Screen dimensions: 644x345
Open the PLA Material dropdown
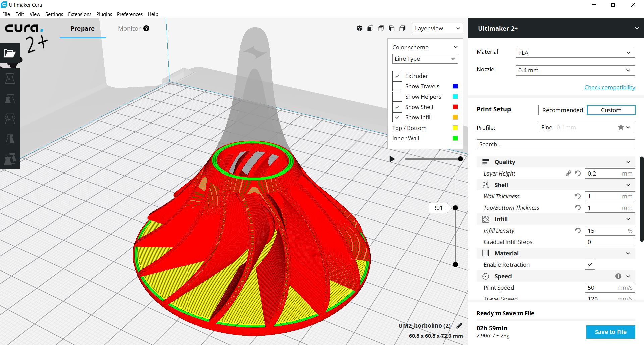(x=575, y=53)
